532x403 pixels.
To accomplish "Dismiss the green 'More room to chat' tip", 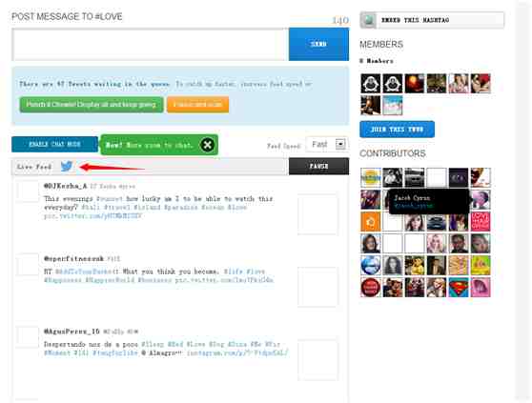I will 207,145.
